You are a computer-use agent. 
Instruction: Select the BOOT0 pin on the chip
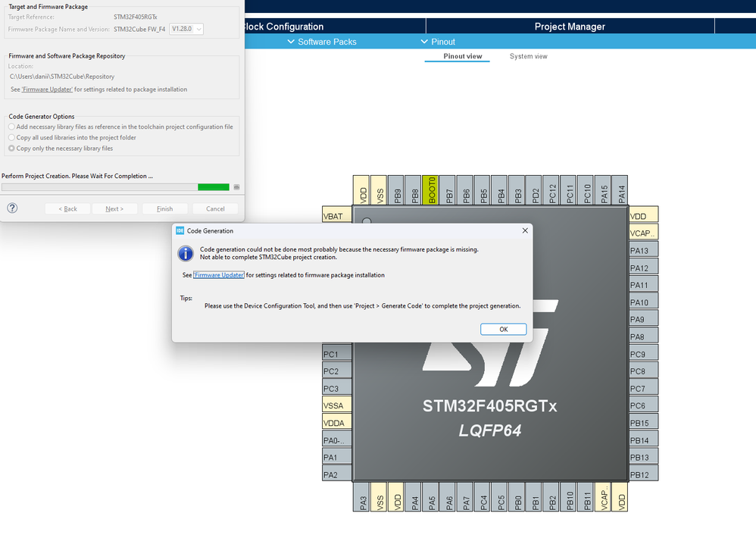tap(432, 190)
